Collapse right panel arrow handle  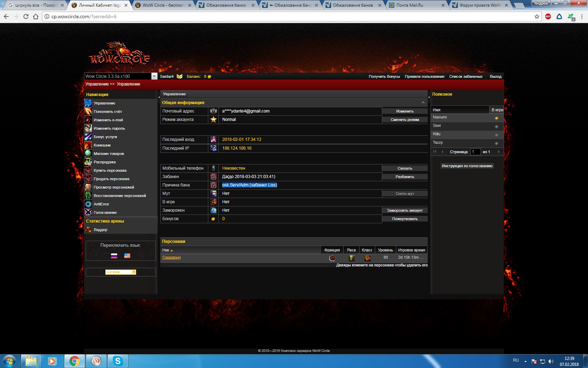[x=429, y=97]
